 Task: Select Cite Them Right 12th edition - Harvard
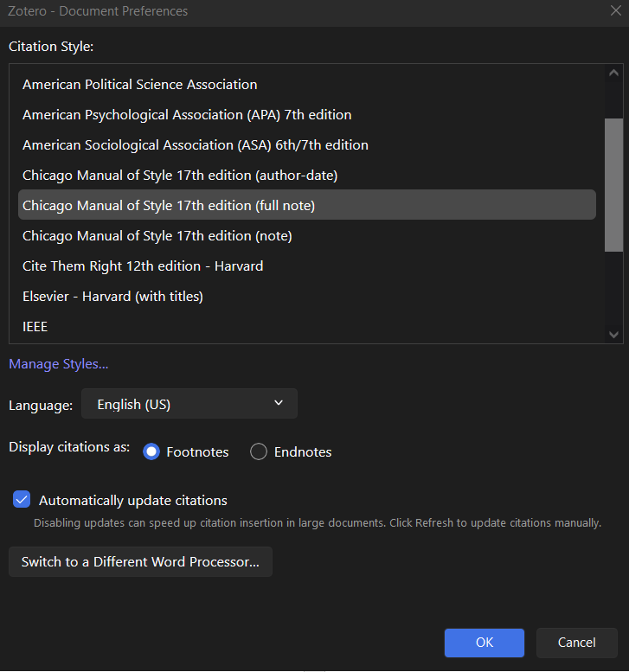pyautogui.click(x=306, y=266)
